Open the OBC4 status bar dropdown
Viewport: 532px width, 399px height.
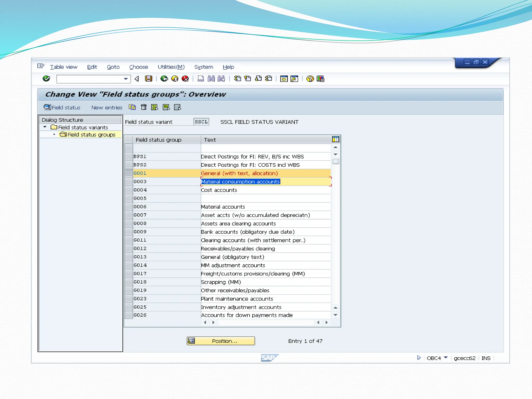tap(446, 358)
